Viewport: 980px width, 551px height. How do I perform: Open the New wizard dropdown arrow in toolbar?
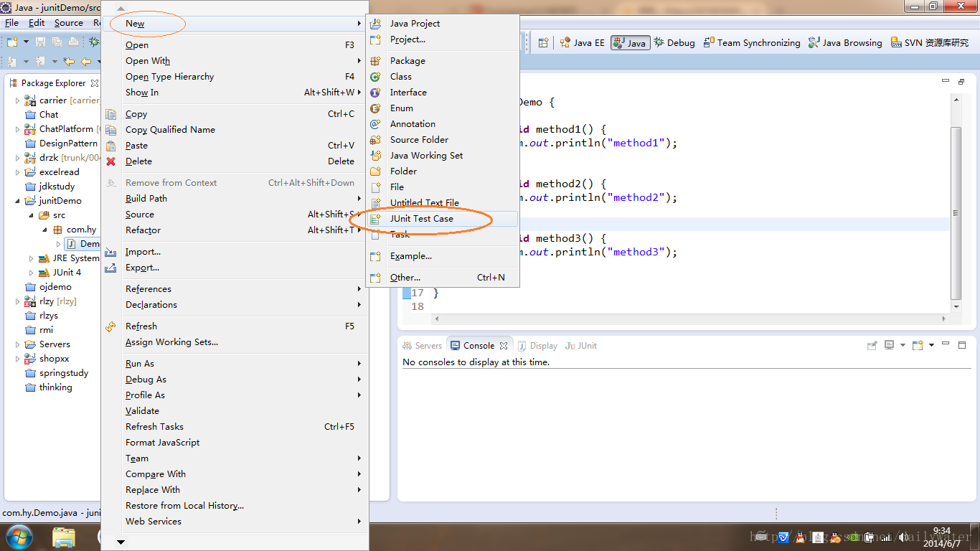point(26,42)
